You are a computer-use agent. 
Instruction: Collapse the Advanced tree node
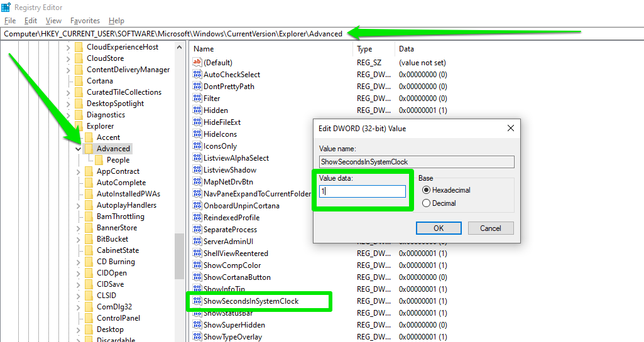78,149
